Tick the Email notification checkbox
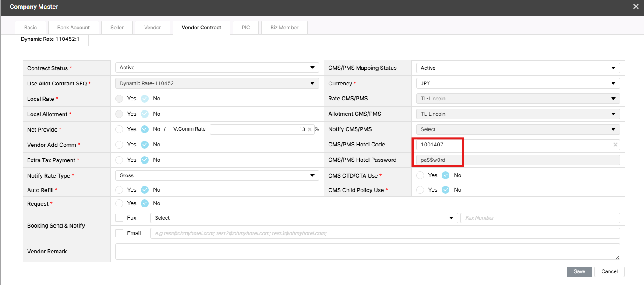The image size is (644, 285). [x=119, y=233]
